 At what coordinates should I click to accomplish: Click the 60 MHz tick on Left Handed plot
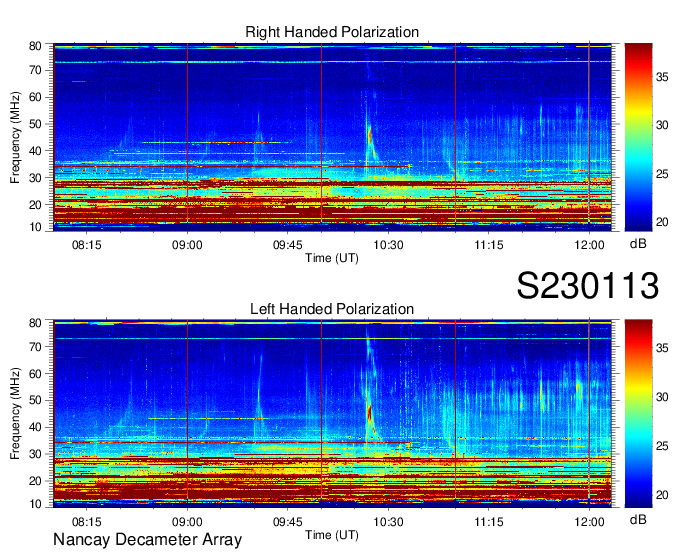coord(35,374)
